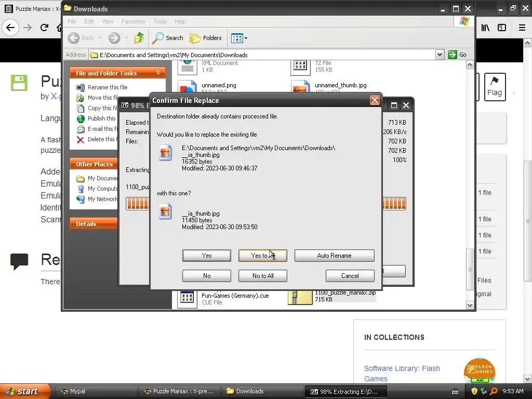This screenshot has width=532, height=399.
Task: Click the Auto Rename button
Action: click(x=334, y=256)
